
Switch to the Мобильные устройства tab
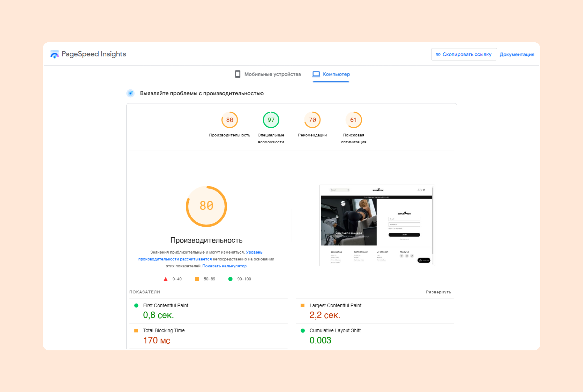point(268,74)
